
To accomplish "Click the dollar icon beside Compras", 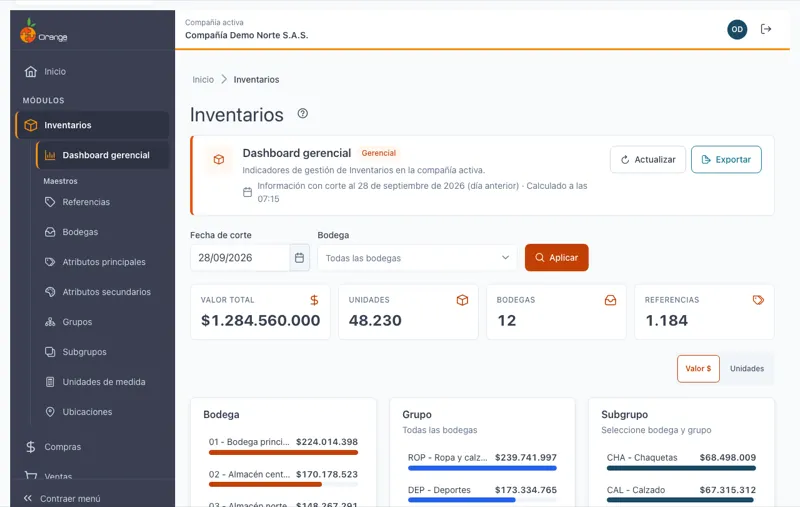I will pos(31,447).
